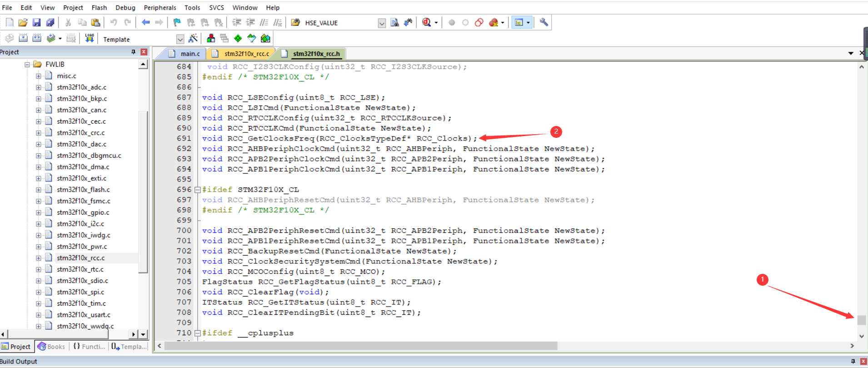Open Manage Run-Time Environment green diamond icon
The width and height of the screenshot is (868, 368).
pos(238,38)
